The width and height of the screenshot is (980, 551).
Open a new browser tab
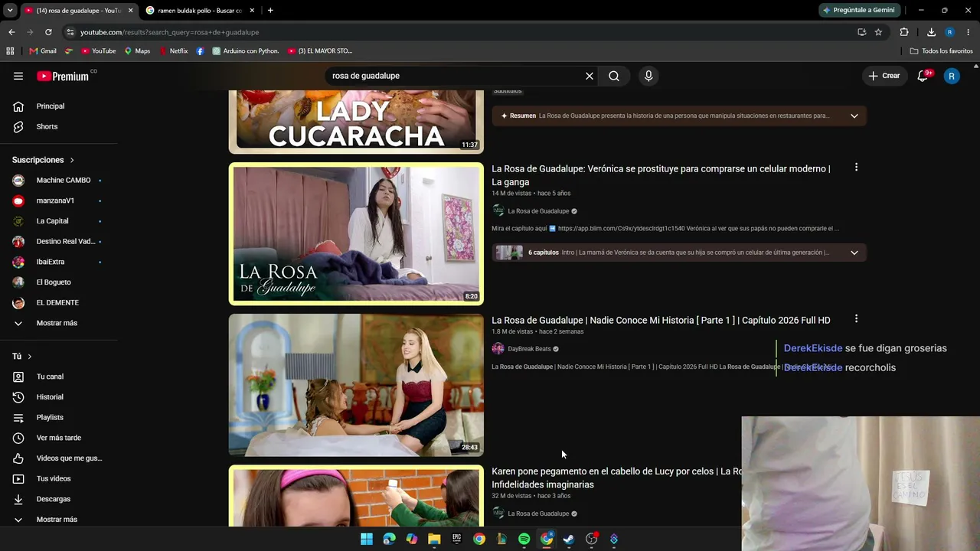pos(270,10)
